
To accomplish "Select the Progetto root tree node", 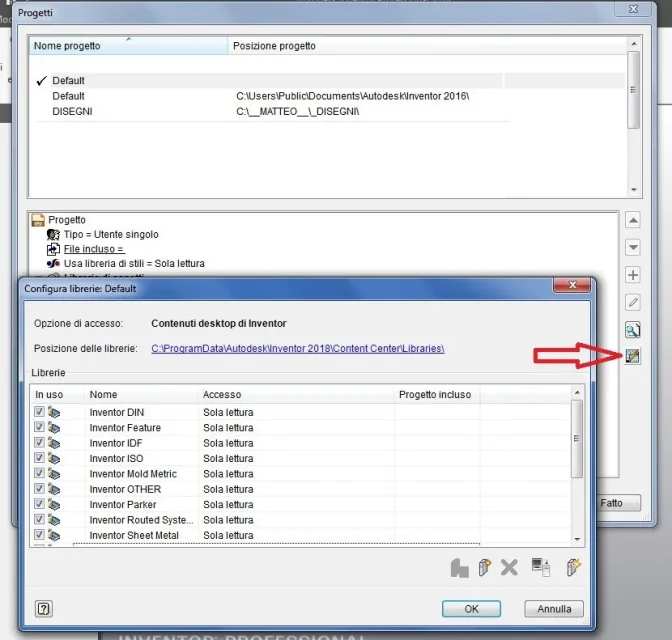I will coord(67,219).
